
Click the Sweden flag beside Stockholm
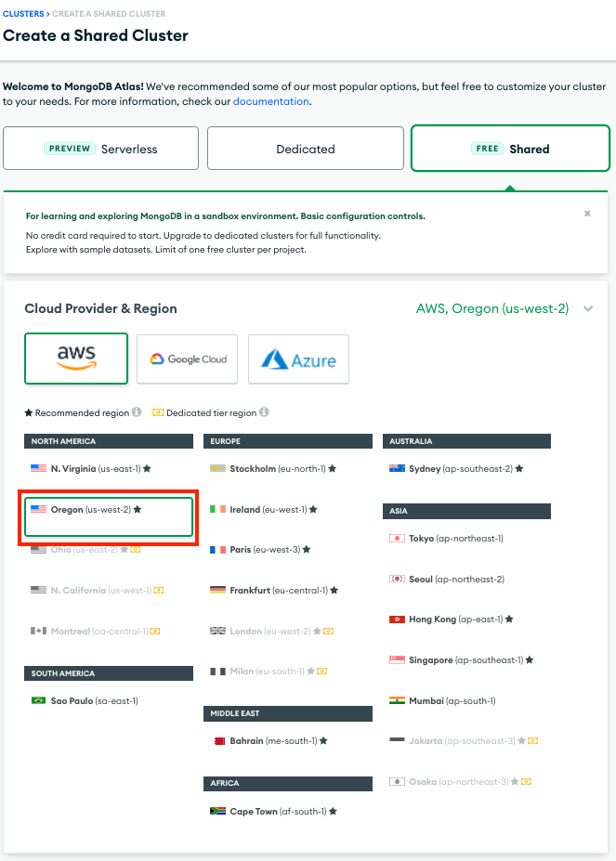pos(217,468)
